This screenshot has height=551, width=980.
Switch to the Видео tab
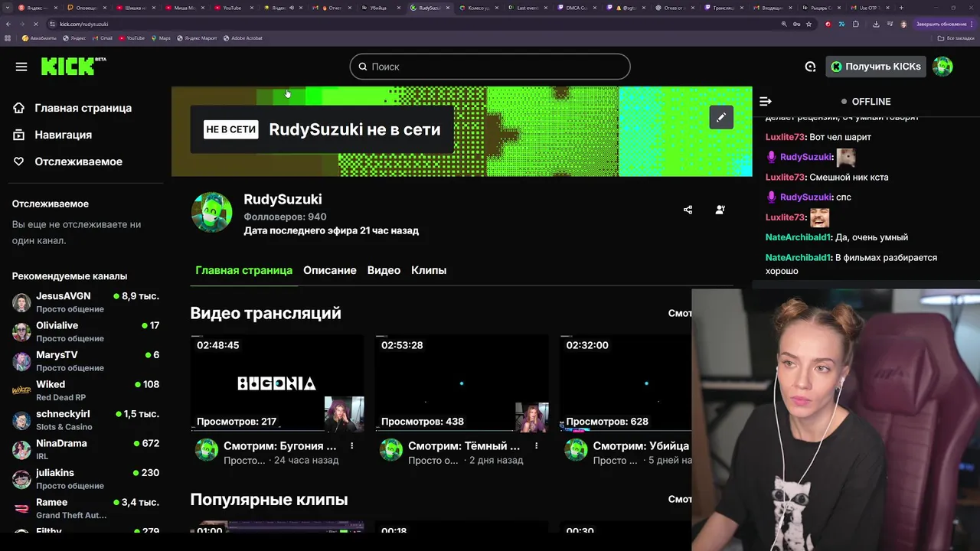[x=384, y=270]
